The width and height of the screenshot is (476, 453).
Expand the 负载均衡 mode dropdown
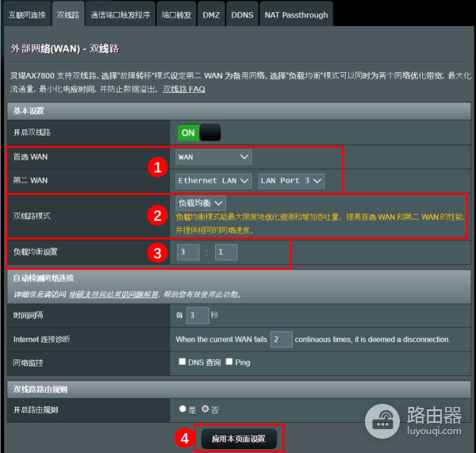[x=200, y=204]
